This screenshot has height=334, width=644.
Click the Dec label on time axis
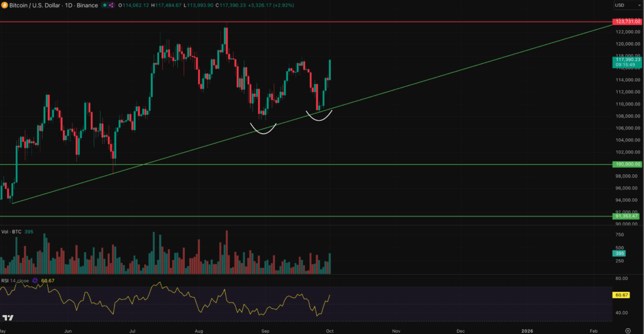coord(460,331)
